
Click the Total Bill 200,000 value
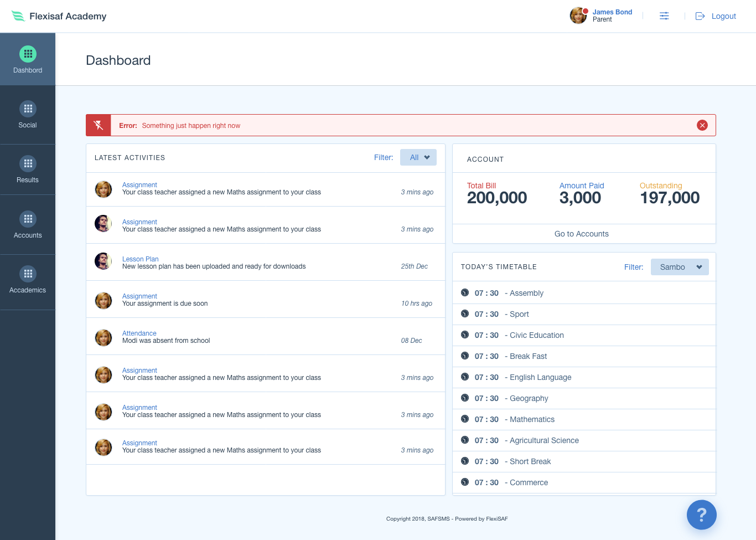(x=497, y=198)
